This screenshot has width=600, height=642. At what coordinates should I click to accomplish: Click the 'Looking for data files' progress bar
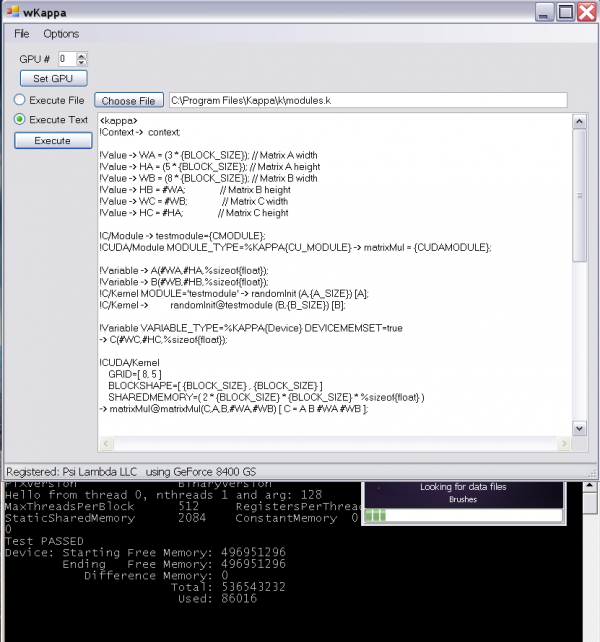[463, 515]
